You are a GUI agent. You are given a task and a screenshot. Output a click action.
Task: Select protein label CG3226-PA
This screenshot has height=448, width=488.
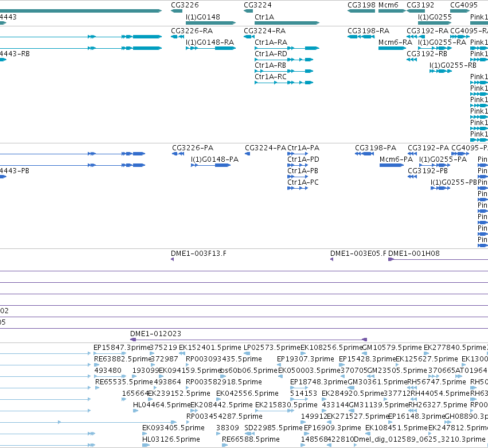coord(193,148)
